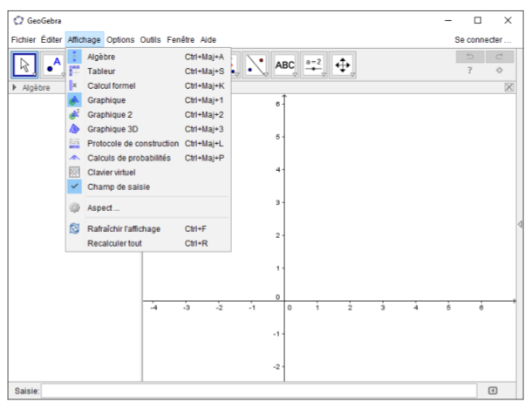The image size is (532, 409).
Task: Open the ABC tool dropdown arrow
Action: 295,75
